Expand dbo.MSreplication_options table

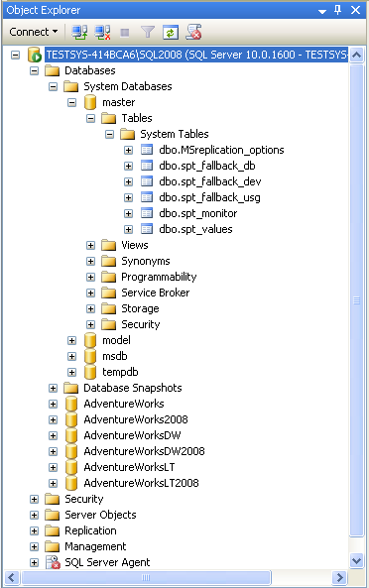click(128, 150)
